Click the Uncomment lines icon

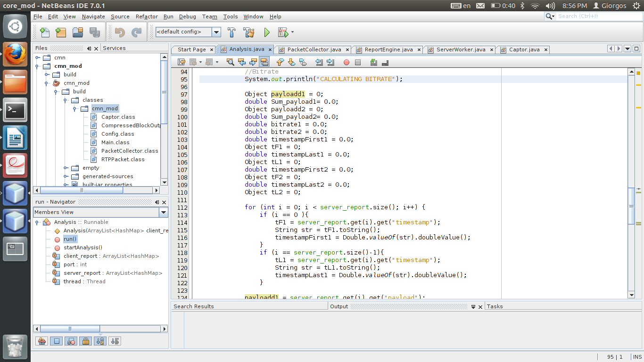[x=385, y=62]
